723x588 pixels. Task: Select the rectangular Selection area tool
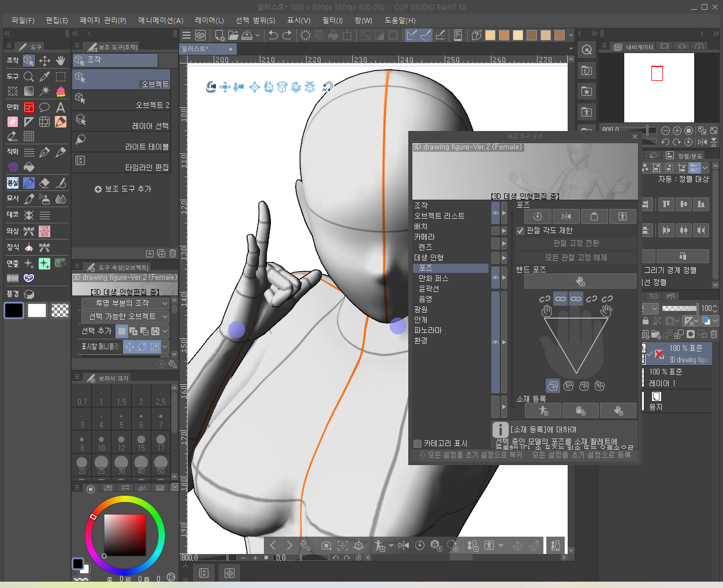[61, 76]
